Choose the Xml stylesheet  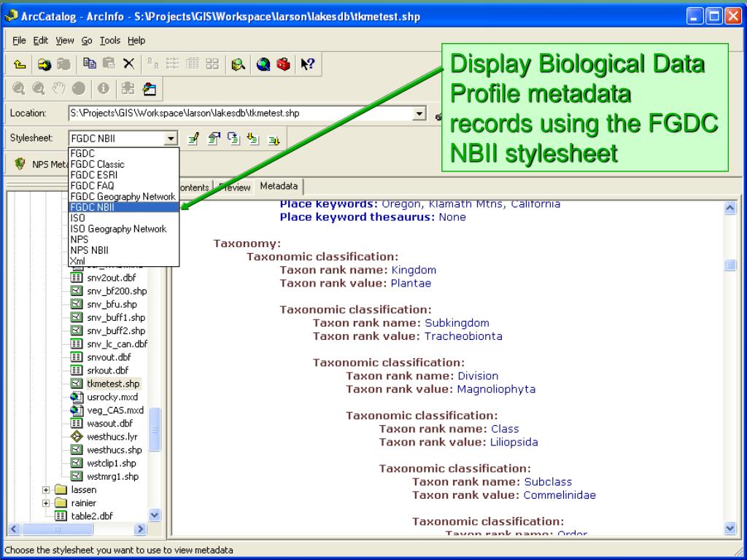tap(123, 261)
